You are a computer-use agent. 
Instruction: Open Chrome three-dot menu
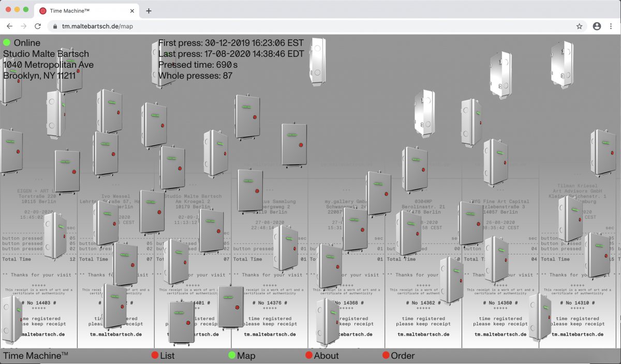pos(611,26)
